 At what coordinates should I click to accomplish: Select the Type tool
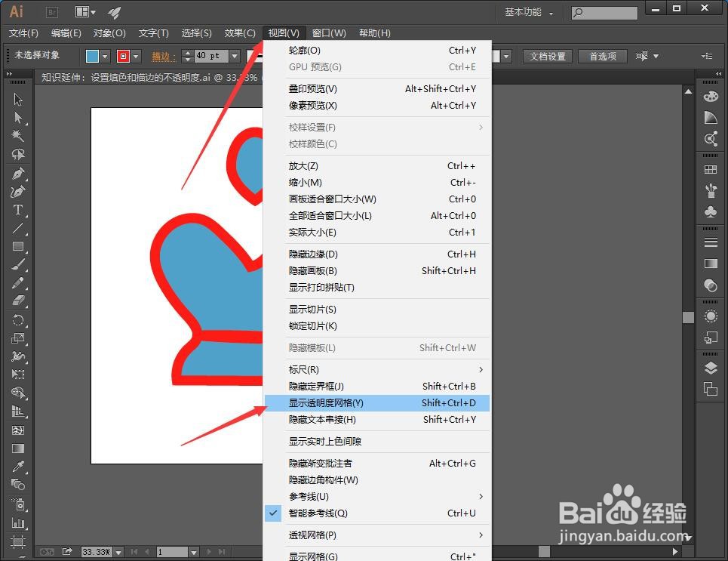(x=17, y=208)
